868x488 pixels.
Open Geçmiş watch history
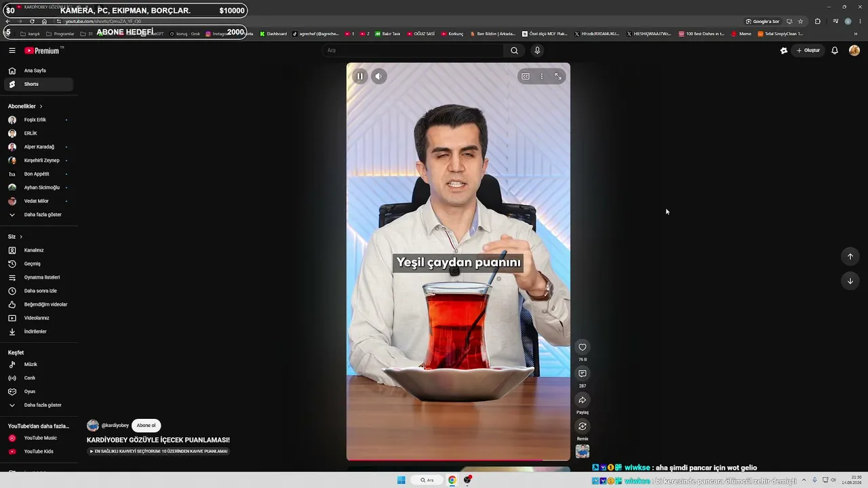coord(38,264)
